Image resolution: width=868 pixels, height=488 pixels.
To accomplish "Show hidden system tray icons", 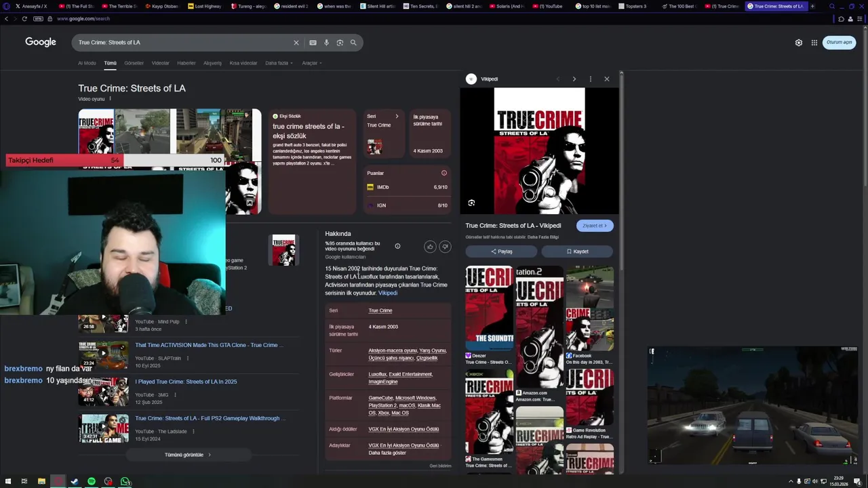I will coord(791,481).
